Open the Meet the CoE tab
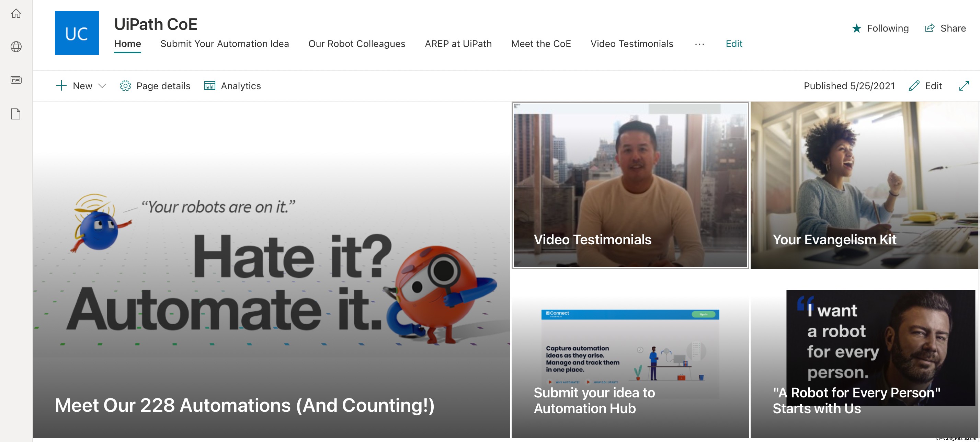 pos(540,44)
